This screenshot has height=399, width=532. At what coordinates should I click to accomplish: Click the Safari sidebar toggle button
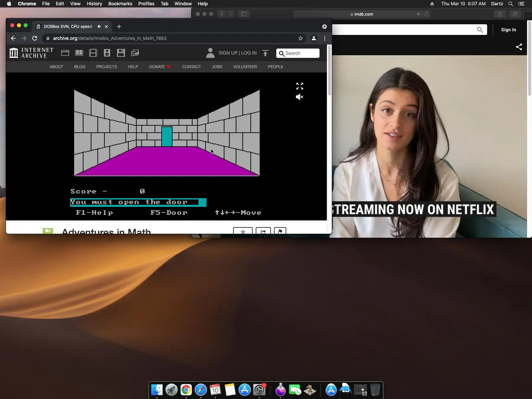(244, 14)
